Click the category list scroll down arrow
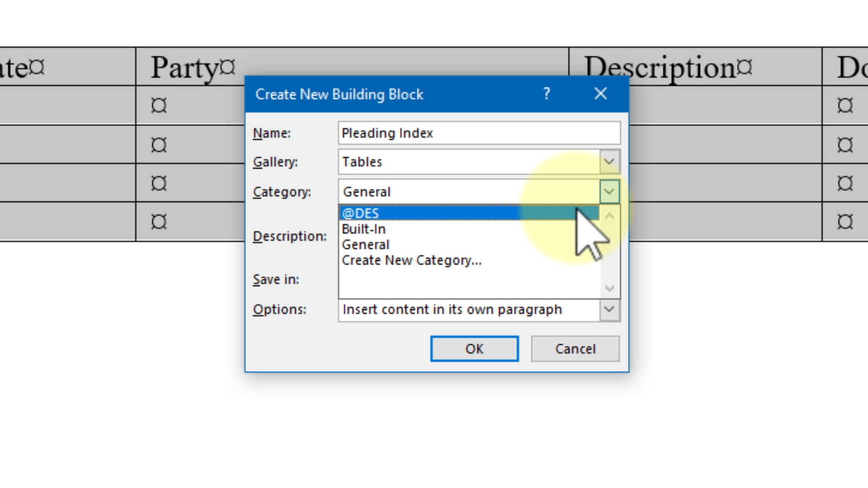Image resolution: width=868 pixels, height=488 pixels. [x=609, y=288]
